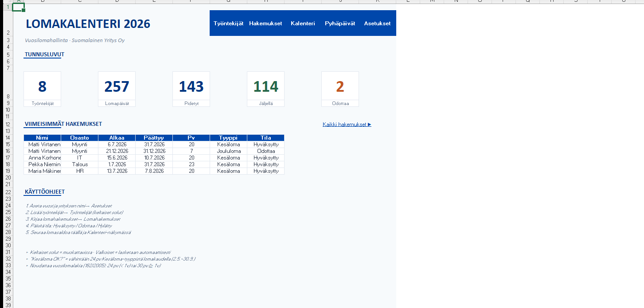The width and height of the screenshot is (644, 308).
Task: Open Asetukset from the navigation bar
Action: [377, 23]
